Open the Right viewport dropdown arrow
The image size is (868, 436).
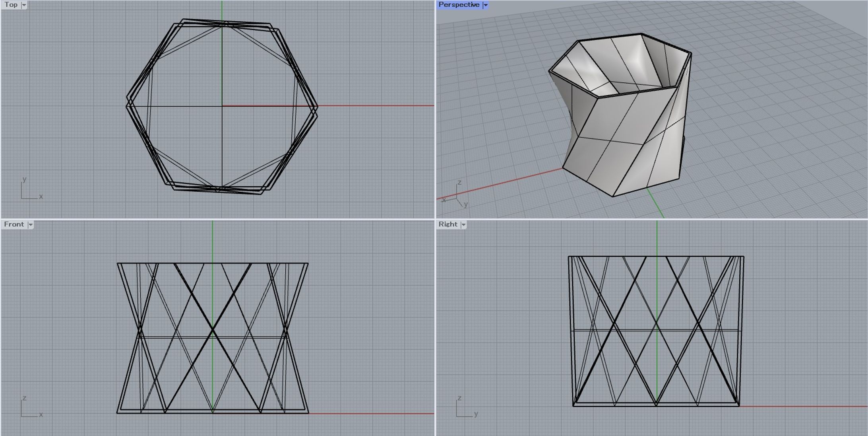464,225
